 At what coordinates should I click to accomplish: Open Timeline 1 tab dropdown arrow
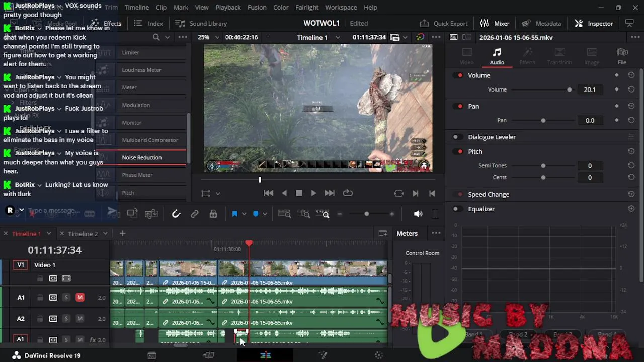(49, 233)
